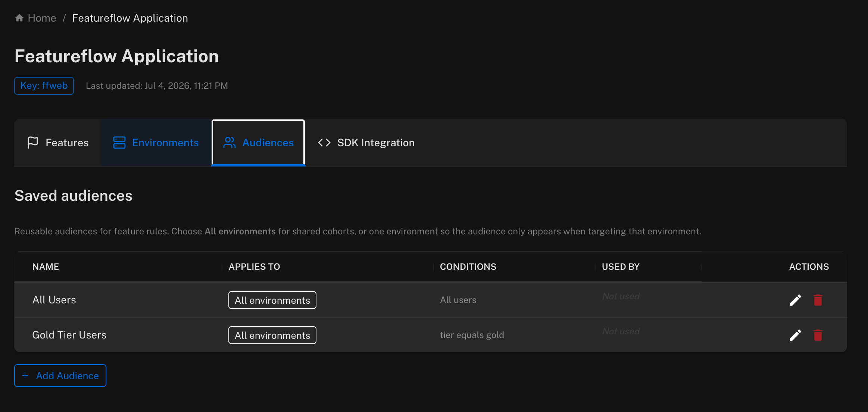Click the 'All users' condition text
Image resolution: width=868 pixels, height=412 pixels.
[x=458, y=300]
